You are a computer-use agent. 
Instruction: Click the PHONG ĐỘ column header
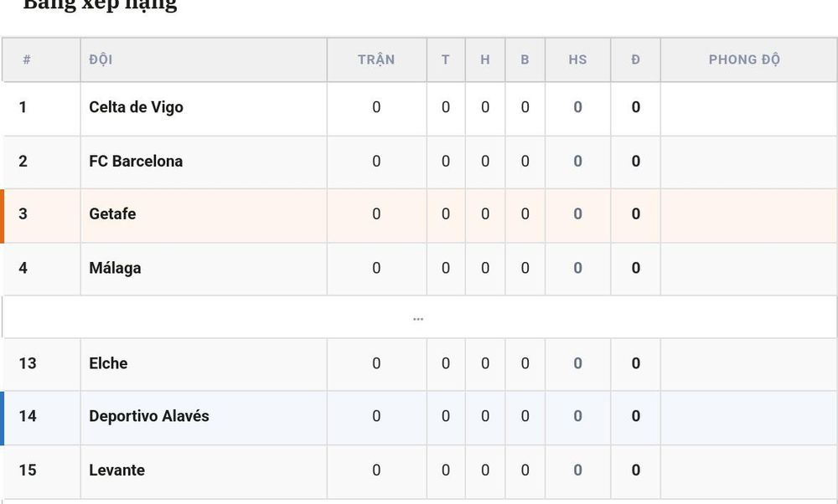(744, 59)
